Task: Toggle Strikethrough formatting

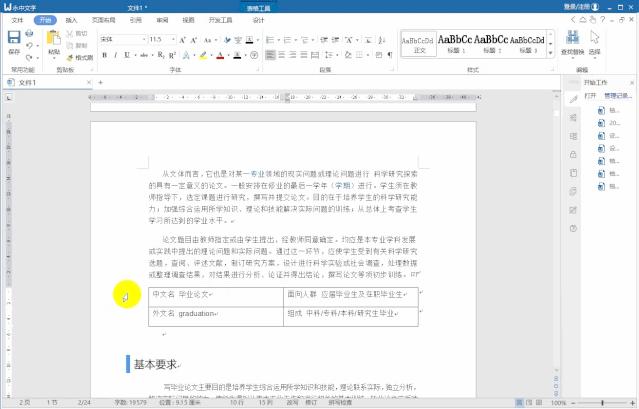Action: 144,55
